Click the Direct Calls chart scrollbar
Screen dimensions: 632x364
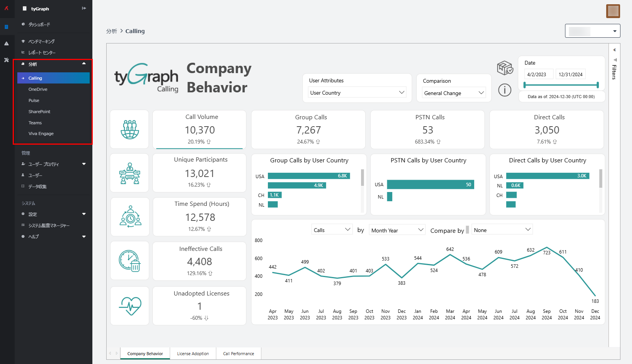(601, 179)
